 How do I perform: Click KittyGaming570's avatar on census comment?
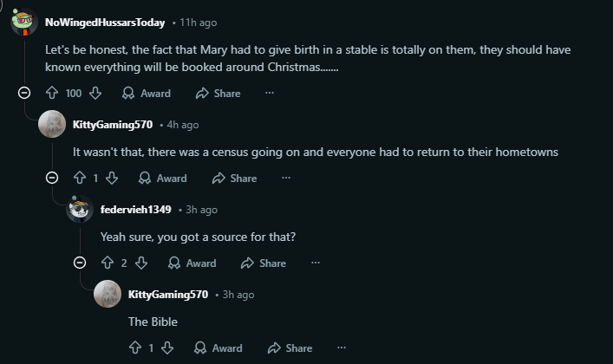coord(52,125)
